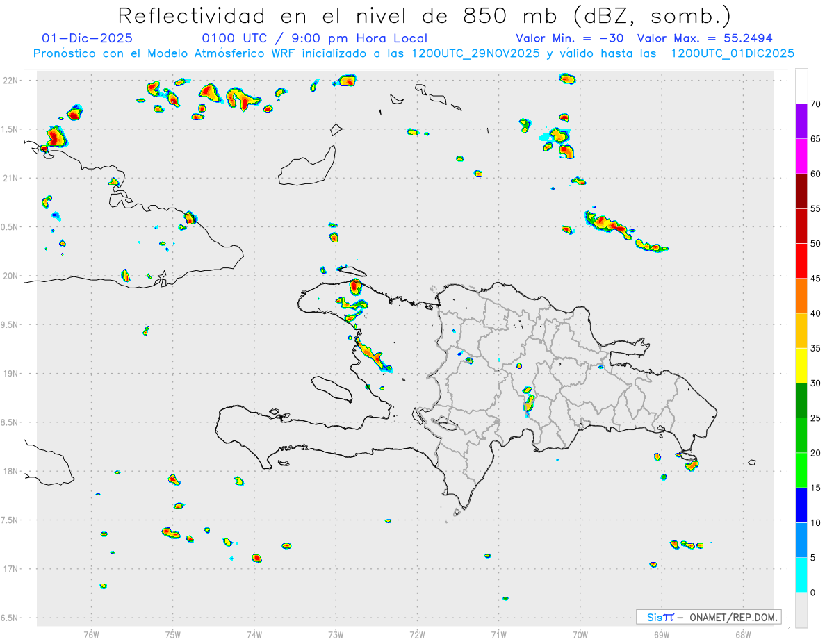Screen dimensions: 834x644
Task: Click the colorbar tick label "70"
Action: tap(816, 104)
